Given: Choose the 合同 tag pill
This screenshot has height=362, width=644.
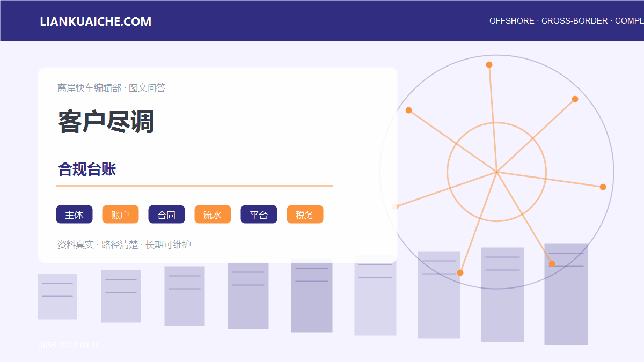Looking at the screenshot, I should click(166, 215).
